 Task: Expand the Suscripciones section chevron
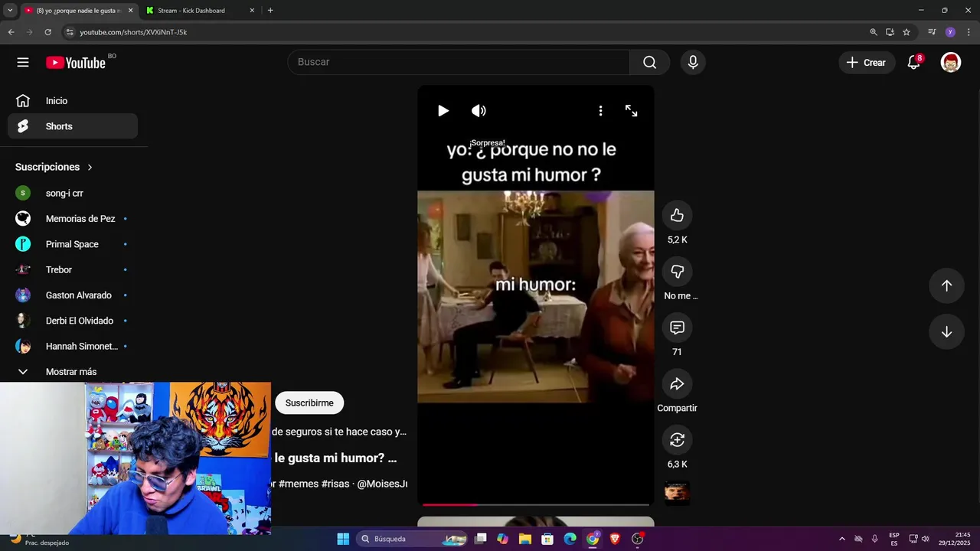[90, 167]
